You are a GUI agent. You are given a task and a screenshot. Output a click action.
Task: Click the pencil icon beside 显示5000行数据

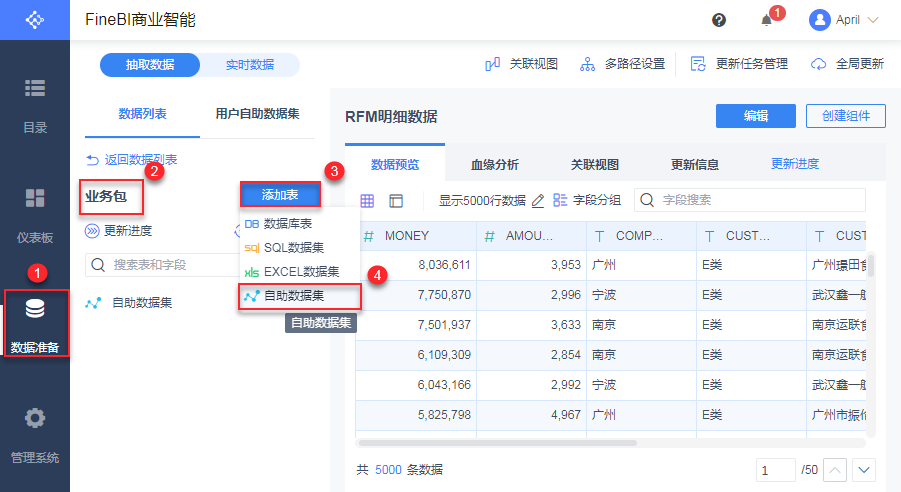tap(538, 200)
